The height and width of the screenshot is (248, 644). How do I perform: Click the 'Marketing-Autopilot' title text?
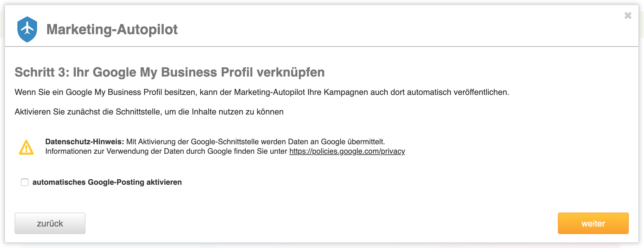click(112, 29)
